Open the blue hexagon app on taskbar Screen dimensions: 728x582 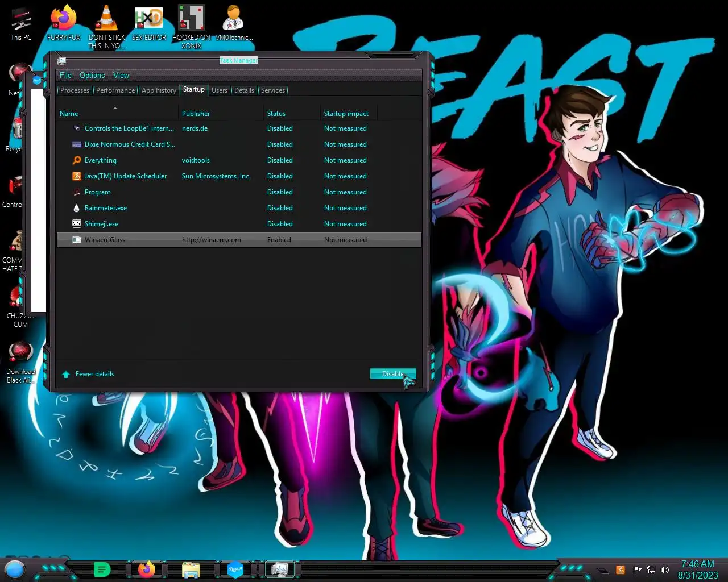pyautogui.click(x=235, y=569)
